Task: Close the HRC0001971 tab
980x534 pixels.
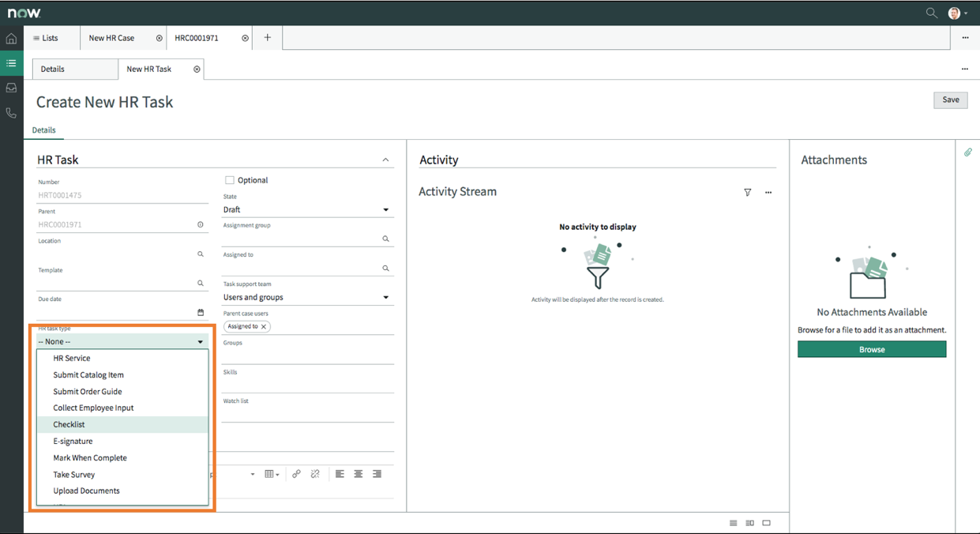Action: [x=245, y=38]
